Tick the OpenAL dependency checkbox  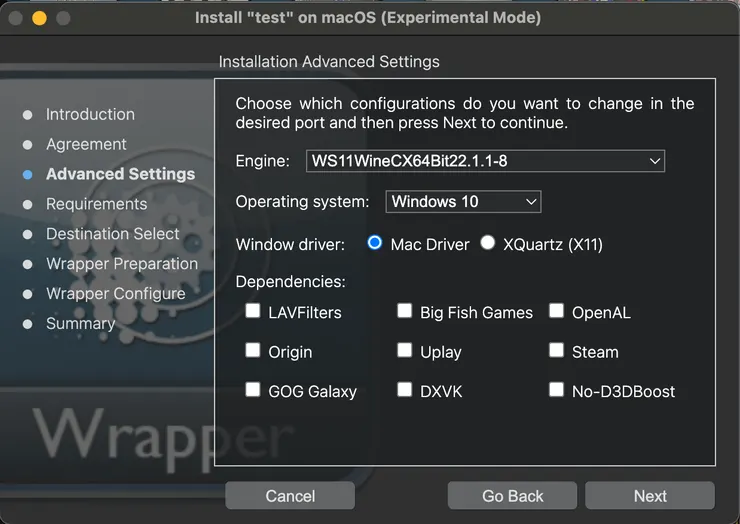point(556,311)
